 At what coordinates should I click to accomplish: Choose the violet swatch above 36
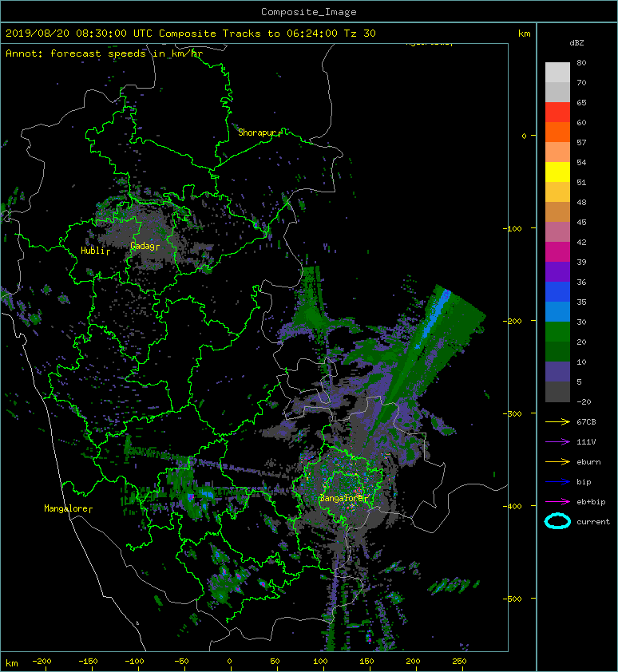(557, 271)
